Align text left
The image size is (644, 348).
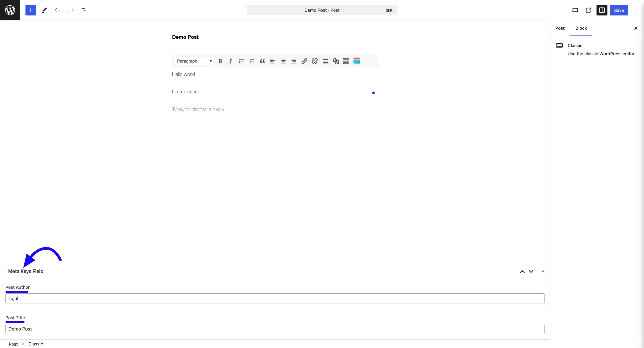273,61
